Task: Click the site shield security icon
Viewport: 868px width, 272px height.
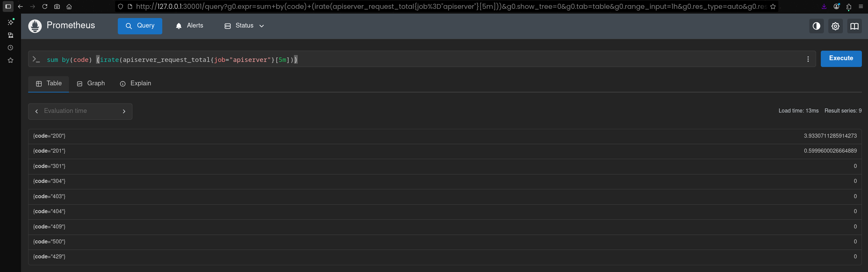Action: click(121, 6)
